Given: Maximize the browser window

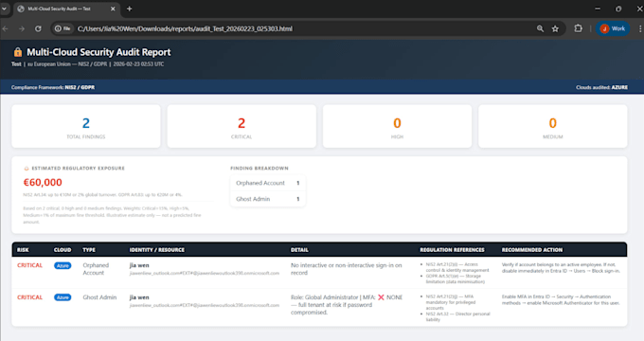Looking at the screenshot, I should [x=618, y=9].
